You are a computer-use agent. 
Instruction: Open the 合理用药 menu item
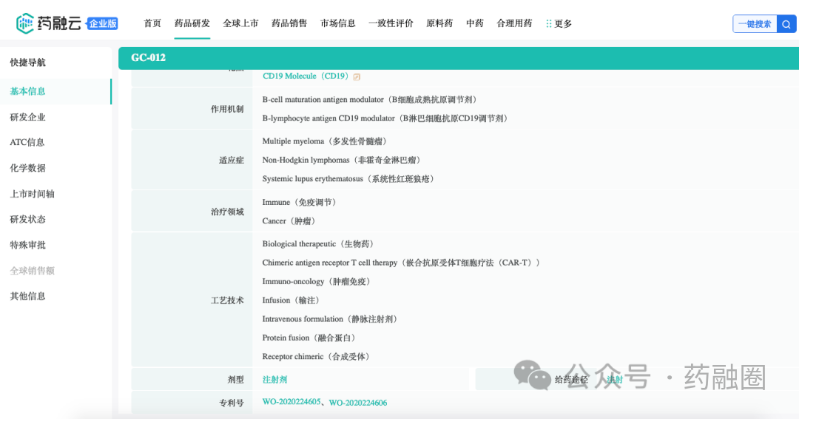coord(514,23)
